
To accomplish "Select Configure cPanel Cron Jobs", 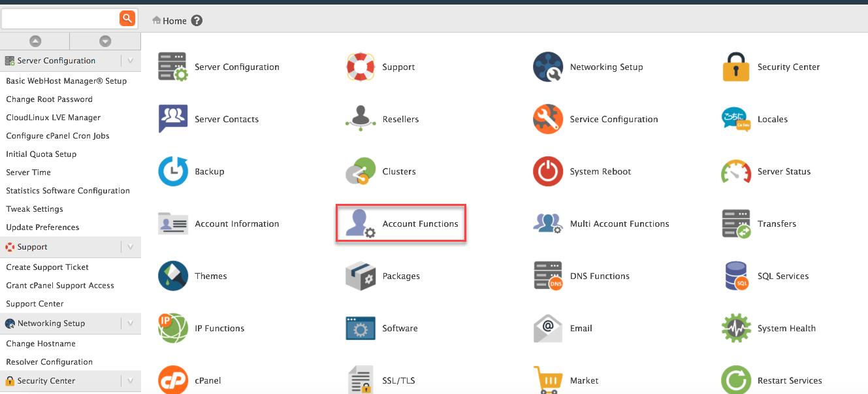I will pyautogui.click(x=58, y=136).
